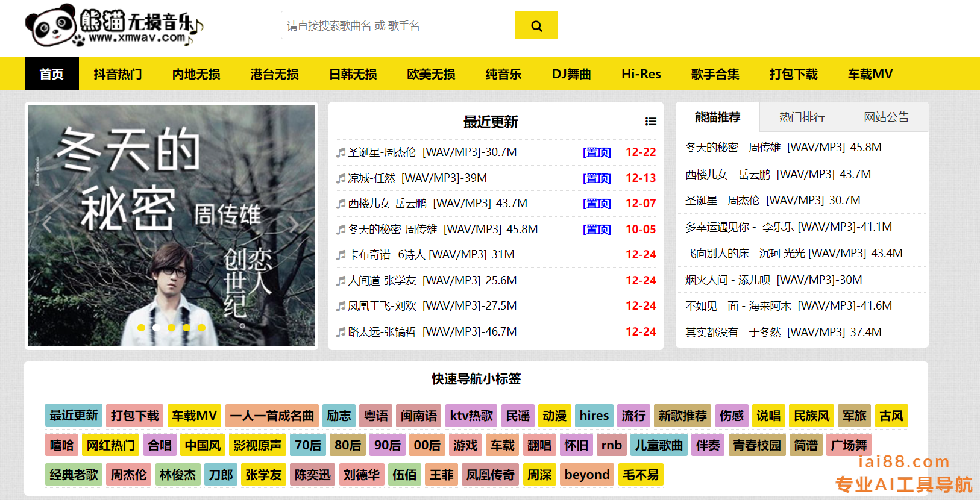Open the 冬天的秘密 周传雄 banner image

click(x=171, y=226)
